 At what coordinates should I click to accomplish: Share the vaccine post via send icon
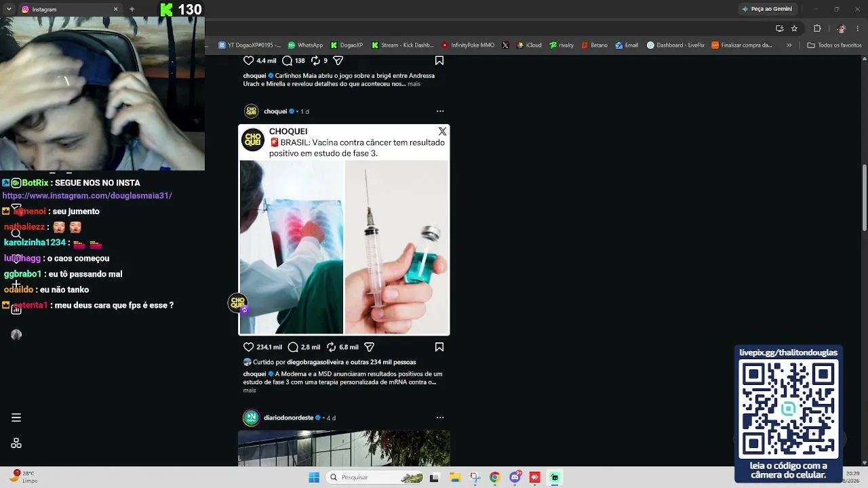click(370, 347)
